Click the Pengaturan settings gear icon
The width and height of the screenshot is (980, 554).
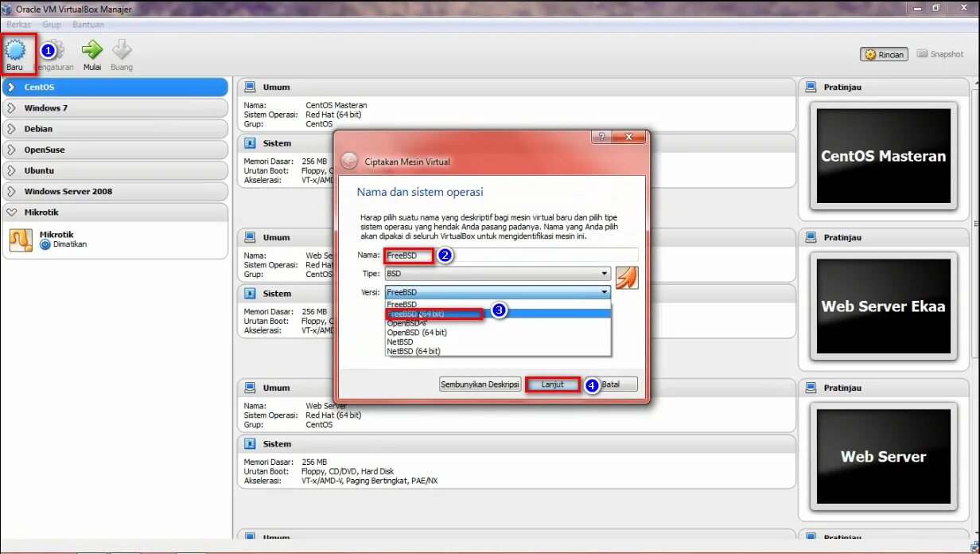point(56,49)
